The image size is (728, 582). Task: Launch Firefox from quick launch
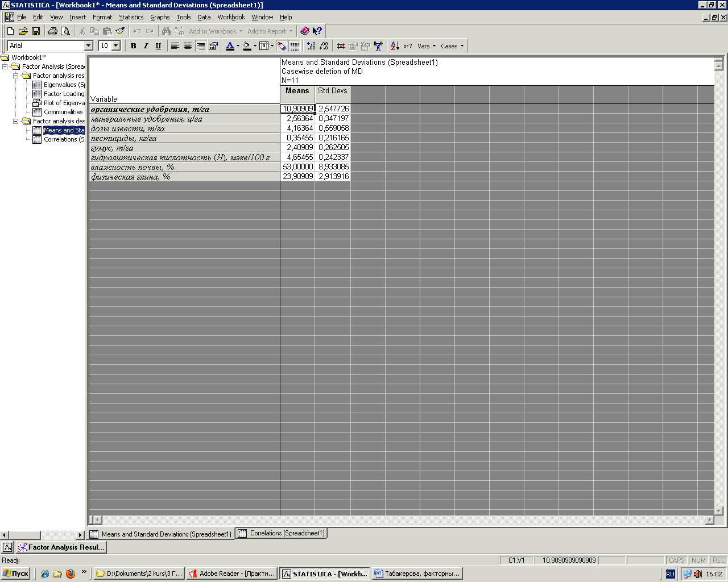click(x=71, y=574)
